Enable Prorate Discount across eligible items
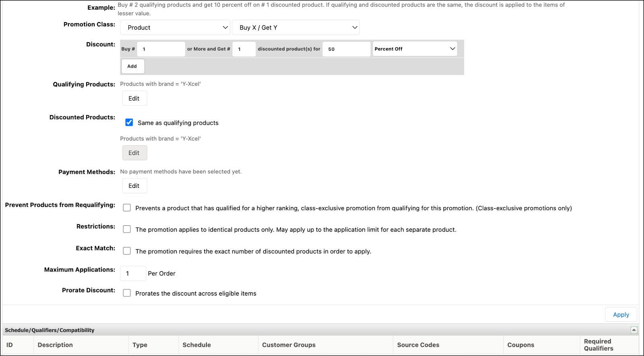 point(127,293)
